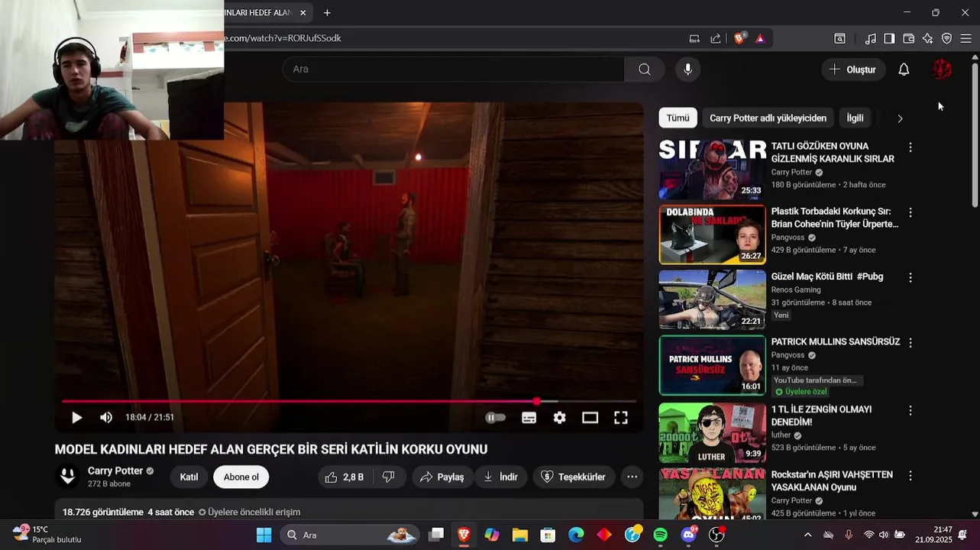Open 1 TL İLE ZENGİN OLMAYI title
This screenshot has height=550, width=980.
(821, 416)
